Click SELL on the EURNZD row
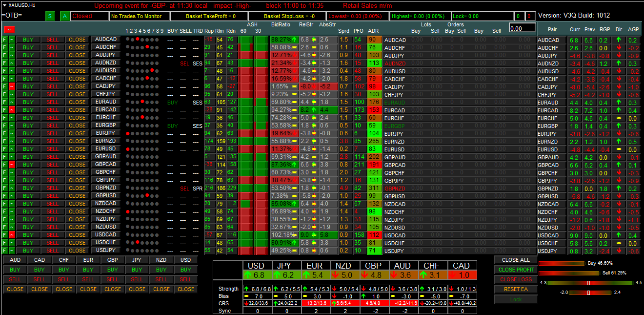The height and width of the screenshot is (315, 644). tap(53, 141)
